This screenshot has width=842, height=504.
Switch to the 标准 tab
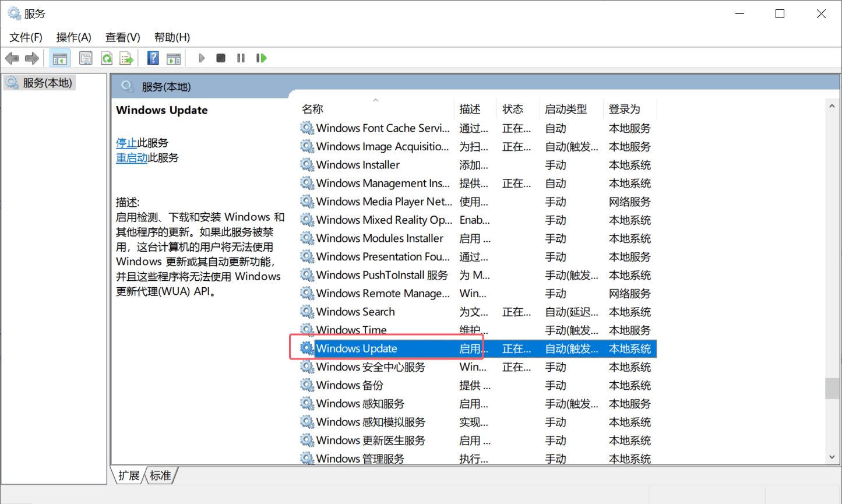click(160, 476)
